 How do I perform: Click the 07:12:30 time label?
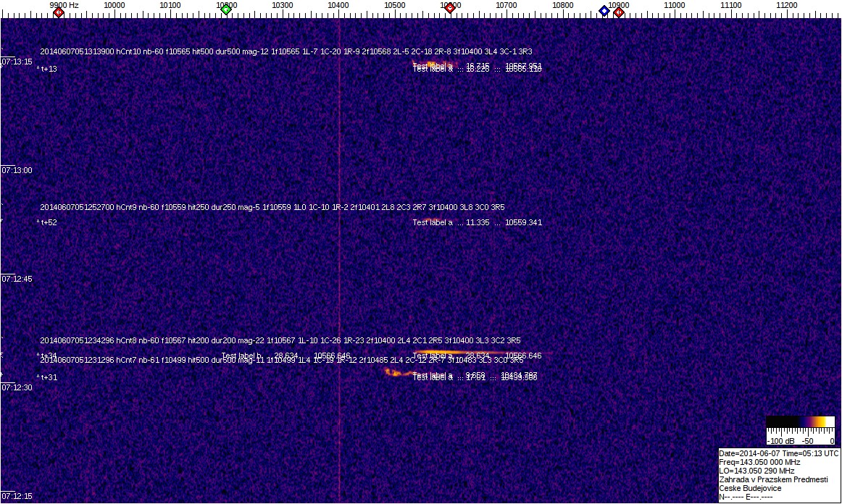click(17, 388)
